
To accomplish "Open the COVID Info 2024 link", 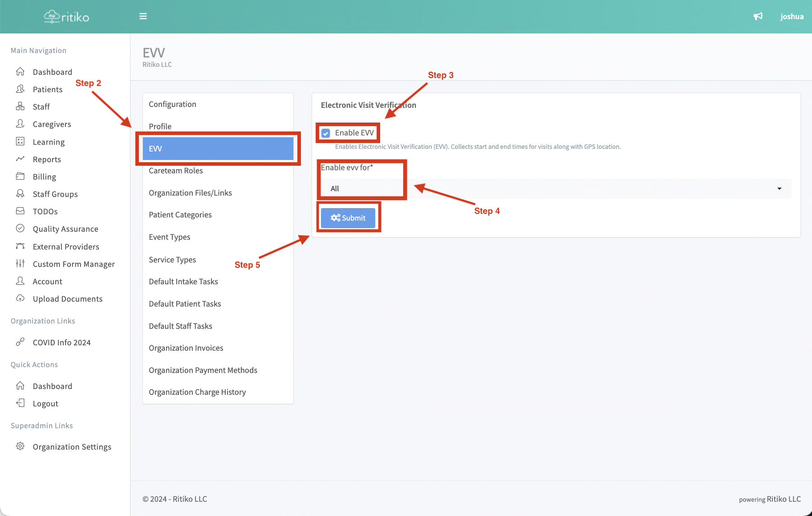I will (x=61, y=343).
